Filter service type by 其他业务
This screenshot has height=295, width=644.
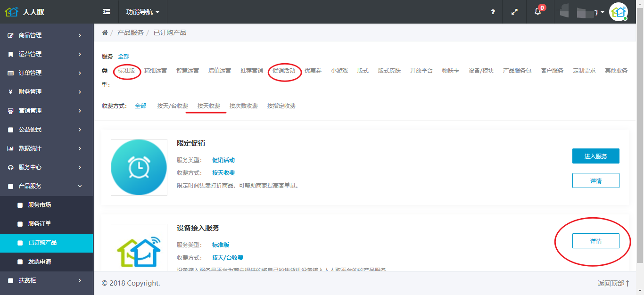click(x=616, y=71)
